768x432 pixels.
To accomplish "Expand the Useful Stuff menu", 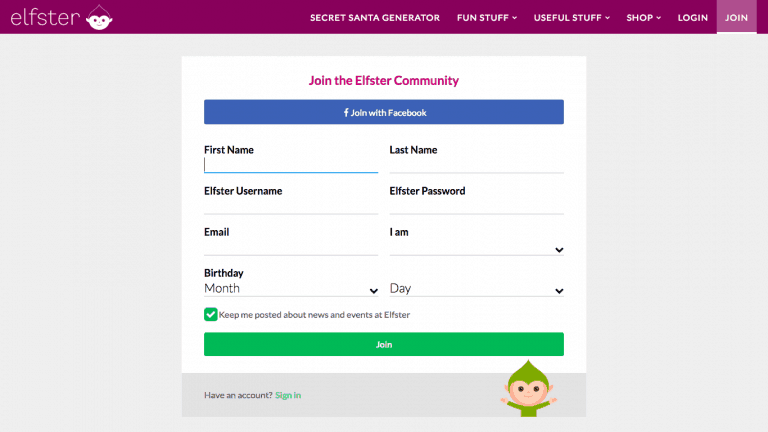I will click(x=572, y=18).
